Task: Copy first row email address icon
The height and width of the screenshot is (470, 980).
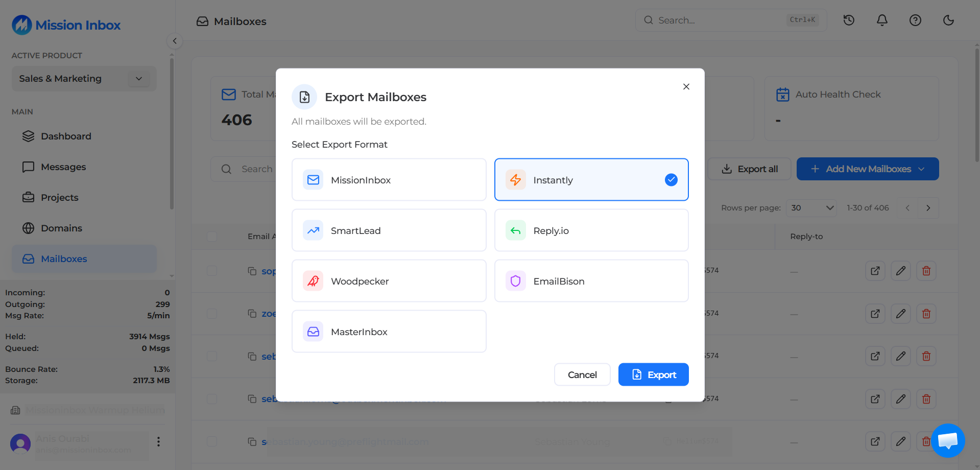Action: point(252,271)
